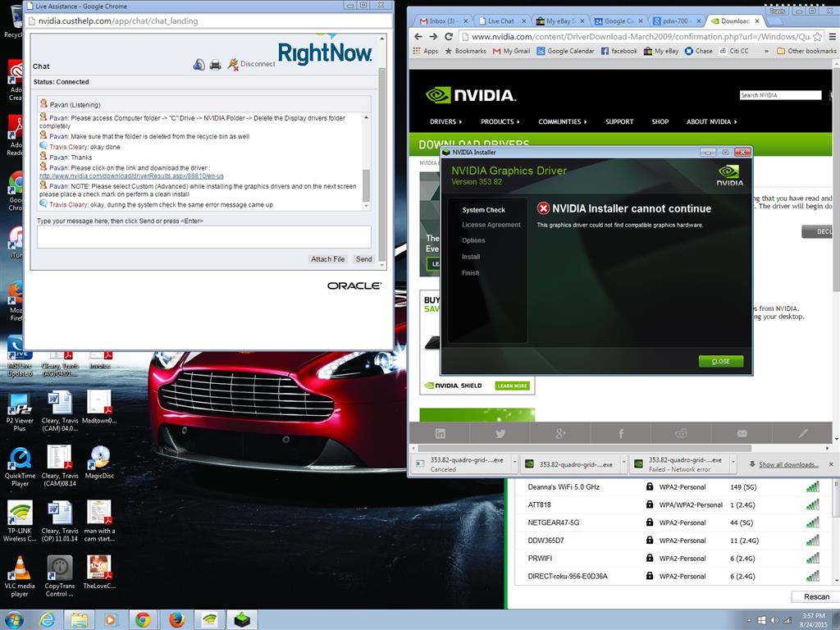The image size is (840, 630).
Task: Switch to the My eBay browser tab
Action: pos(559,21)
